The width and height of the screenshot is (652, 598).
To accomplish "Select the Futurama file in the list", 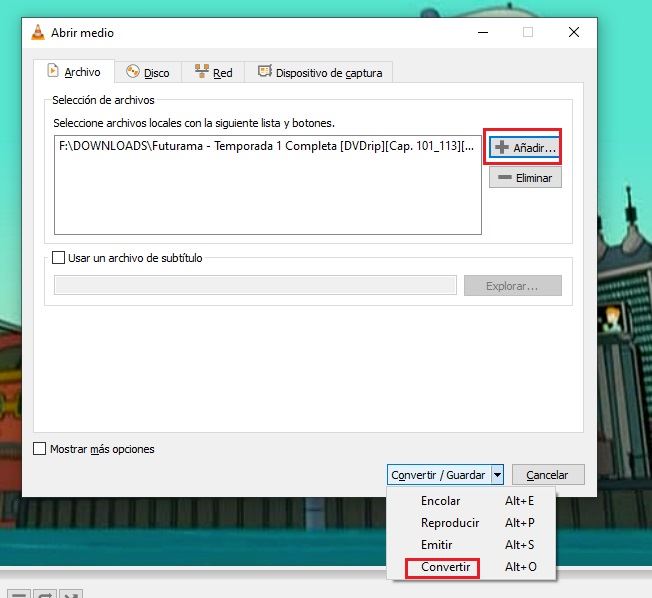I will tap(266, 147).
